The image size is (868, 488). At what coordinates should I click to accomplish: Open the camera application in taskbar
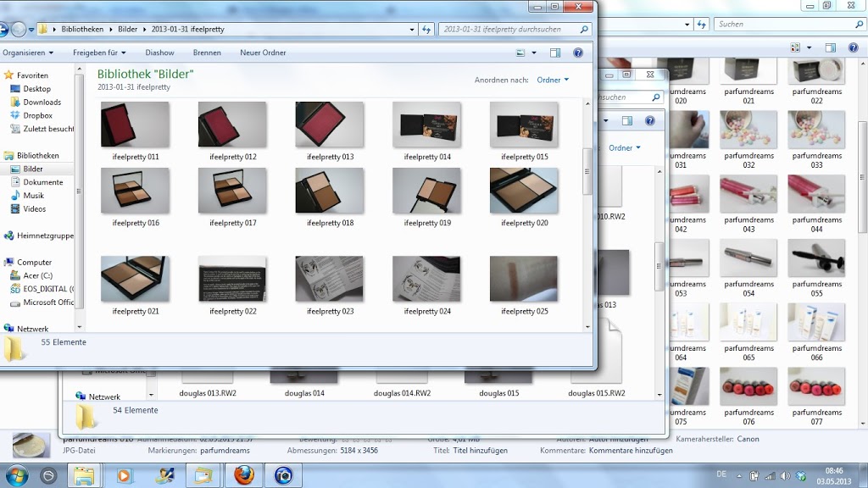(x=282, y=475)
